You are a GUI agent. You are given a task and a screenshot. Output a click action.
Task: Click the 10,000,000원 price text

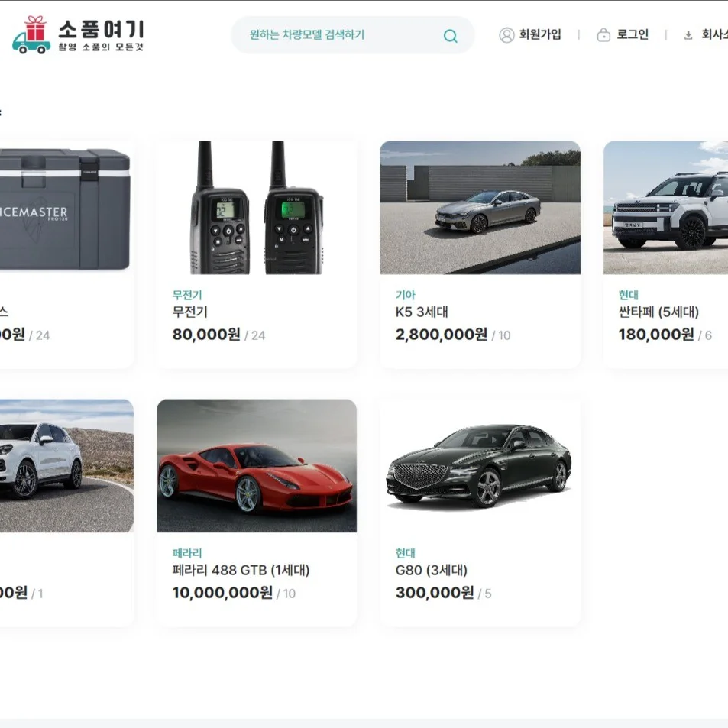pyautogui.click(x=222, y=593)
